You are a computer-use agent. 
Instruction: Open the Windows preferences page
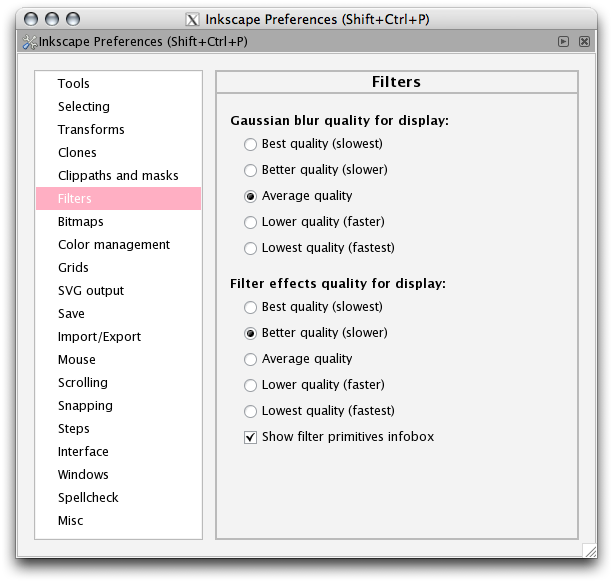click(118, 475)
